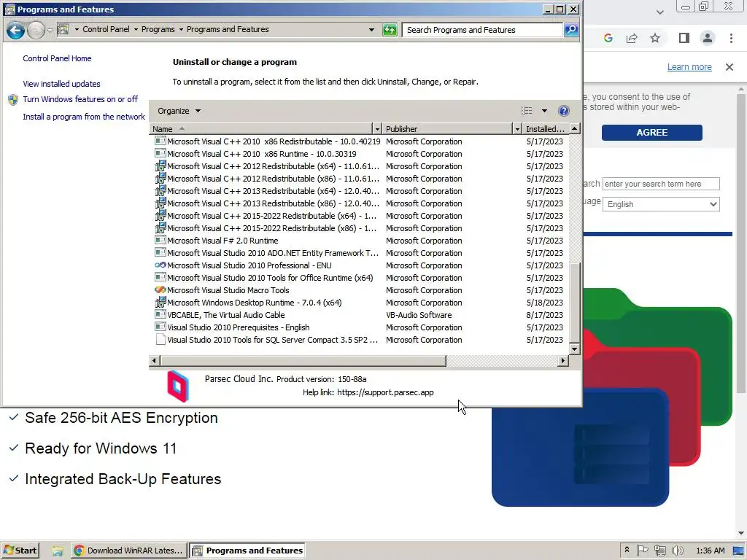This screenshot has width=747, height=560.
Task: Click the Google icon in Chrome toolbar
Action: tap(608, 38)
